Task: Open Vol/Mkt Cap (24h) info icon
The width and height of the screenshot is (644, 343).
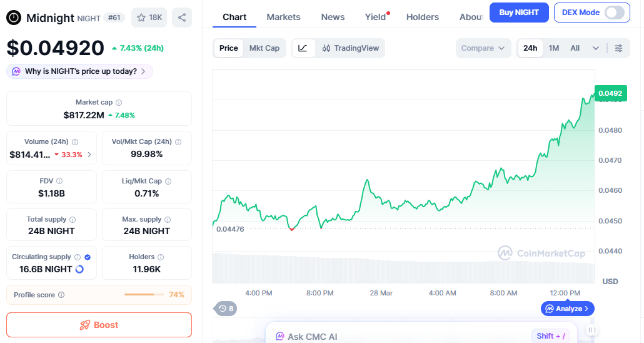Action: pyautogui.click(x=178, y=142)
